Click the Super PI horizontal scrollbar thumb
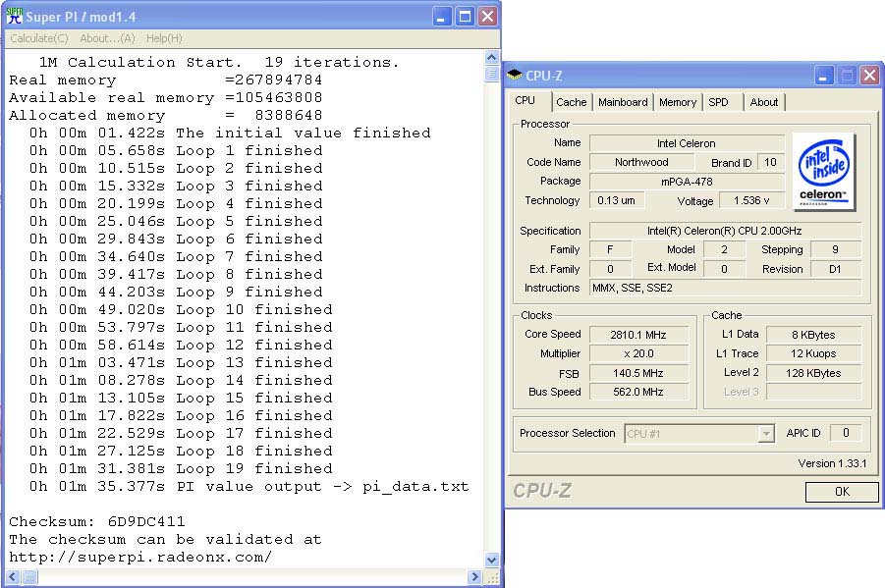The image size is (885, 588). pyautogui.click(x=29, y=577)
